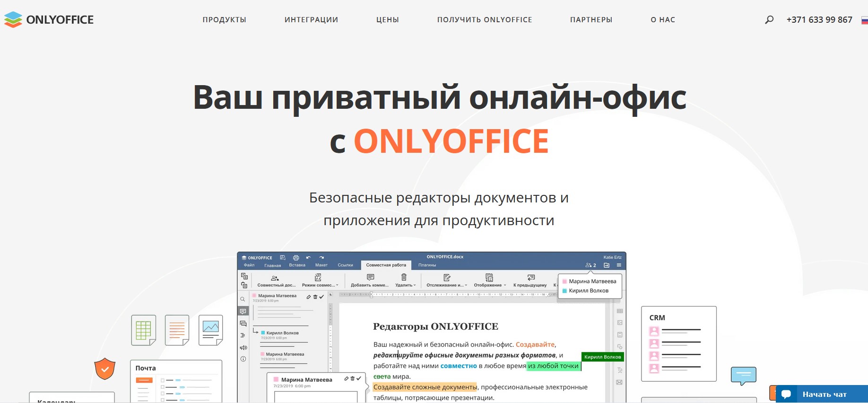The height and width of the screenshot is (403, 868).
Task: Open the comments panel in editor sidebar
Action: pos(243,311)
